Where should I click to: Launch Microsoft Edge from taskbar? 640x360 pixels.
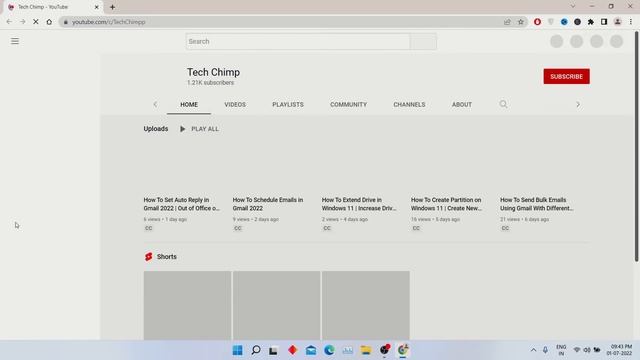(x=329, y=350)
